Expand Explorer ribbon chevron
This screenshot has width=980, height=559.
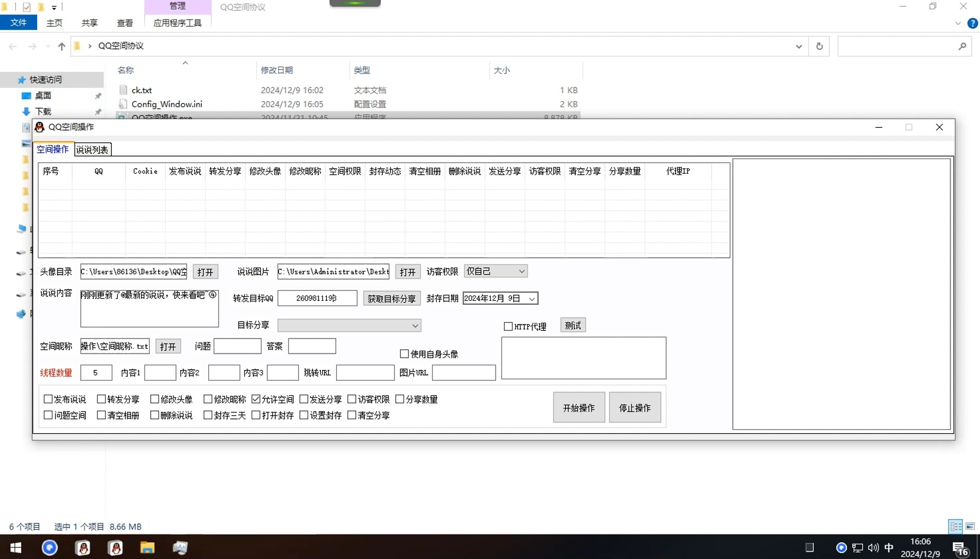(958, 23)
